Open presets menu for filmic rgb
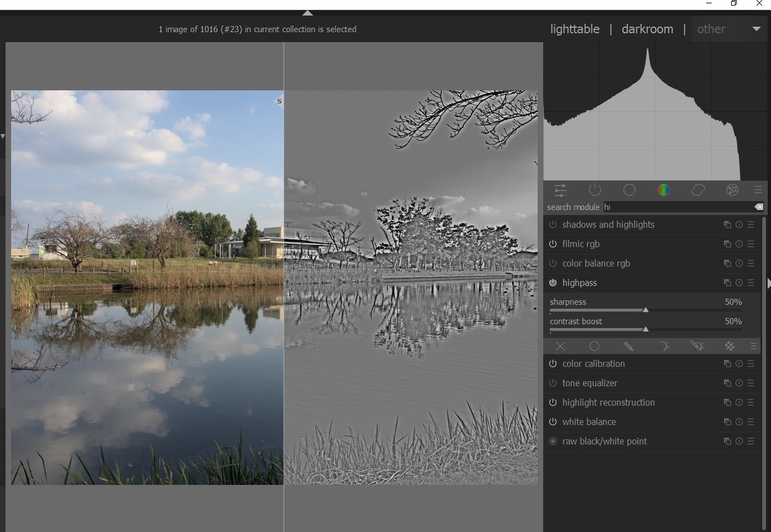Screen dimensions: 771x532 point(750,244)
